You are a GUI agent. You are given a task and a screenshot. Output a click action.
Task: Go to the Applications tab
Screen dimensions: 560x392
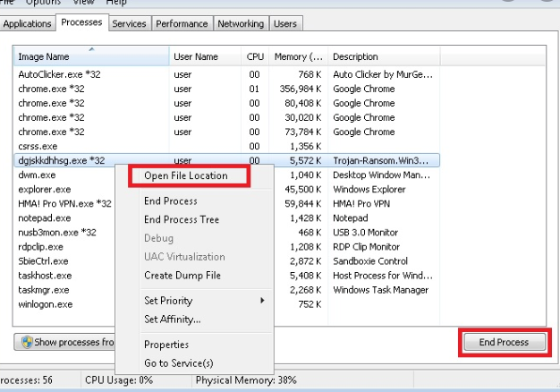point(27,24)
